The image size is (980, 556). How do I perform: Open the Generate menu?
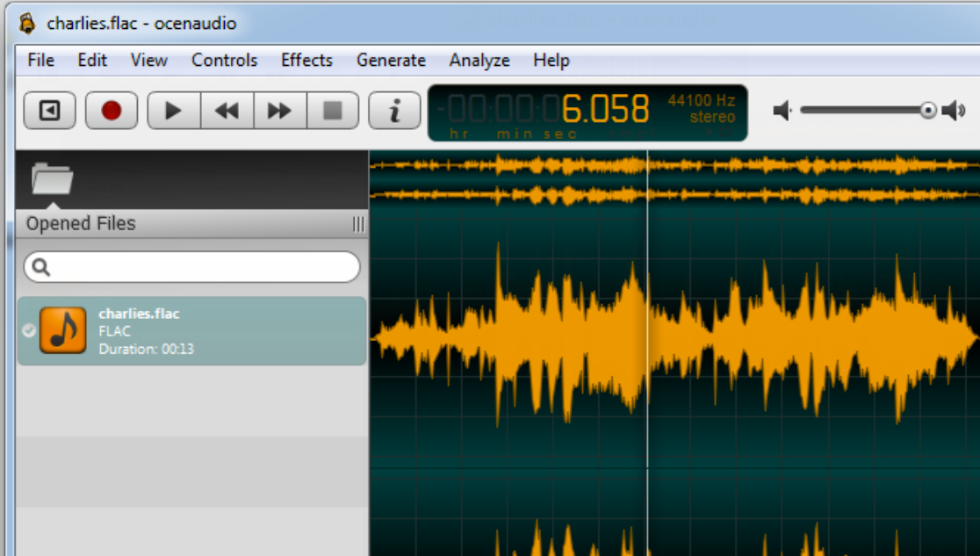391,60
